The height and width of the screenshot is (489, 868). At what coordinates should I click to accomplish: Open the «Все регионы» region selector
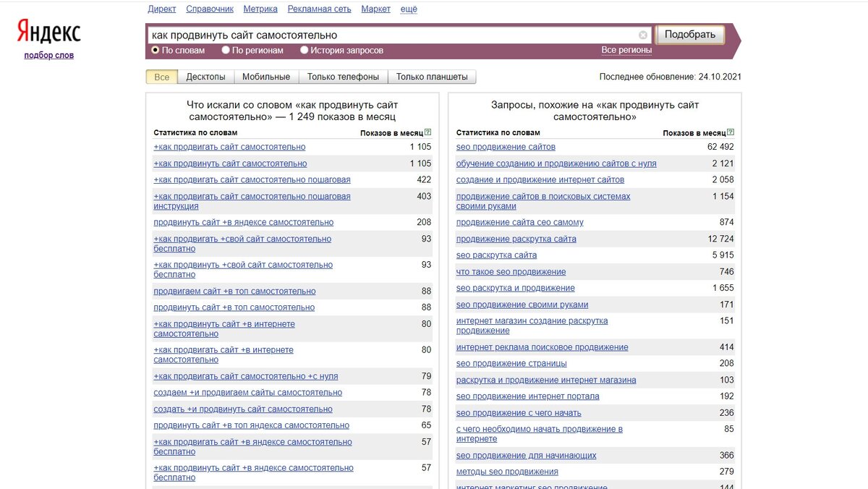pos(628,50)
